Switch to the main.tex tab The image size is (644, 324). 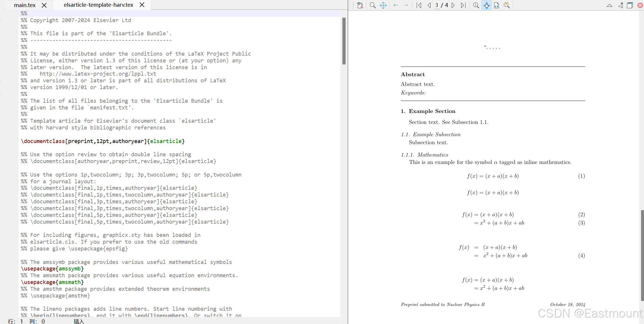click(x=25, y=5)
